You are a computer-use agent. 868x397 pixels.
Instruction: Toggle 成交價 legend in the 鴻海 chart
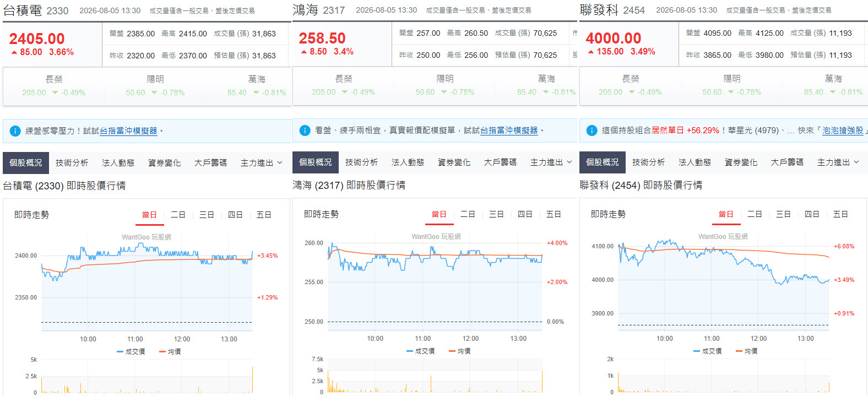421,351
